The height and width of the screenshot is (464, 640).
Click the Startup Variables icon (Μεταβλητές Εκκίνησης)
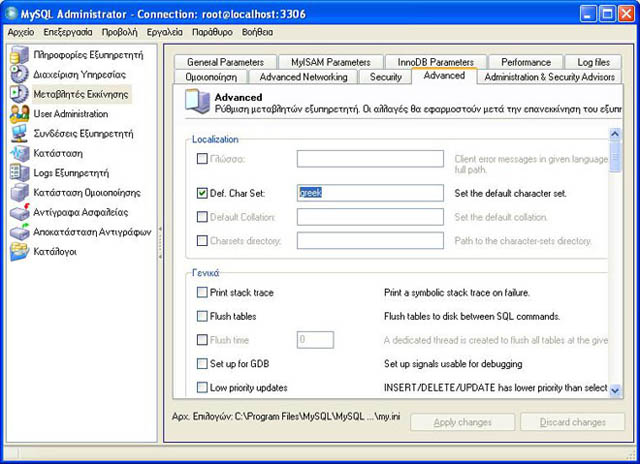coord(19,94)
